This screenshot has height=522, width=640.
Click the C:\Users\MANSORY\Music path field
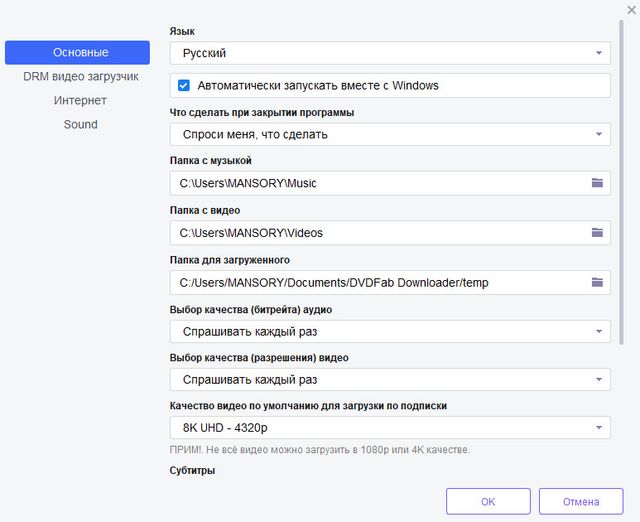click(375, 183)
